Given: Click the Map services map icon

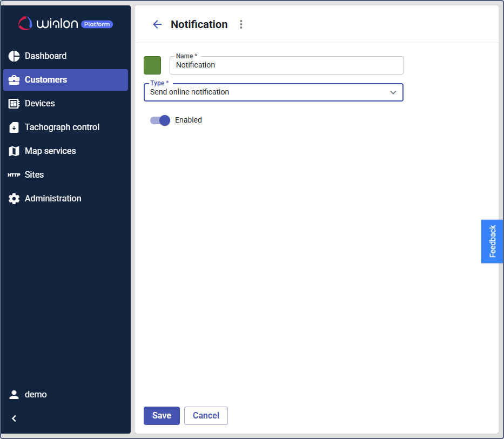Looking at the screenshot, I should click(14, 151).
